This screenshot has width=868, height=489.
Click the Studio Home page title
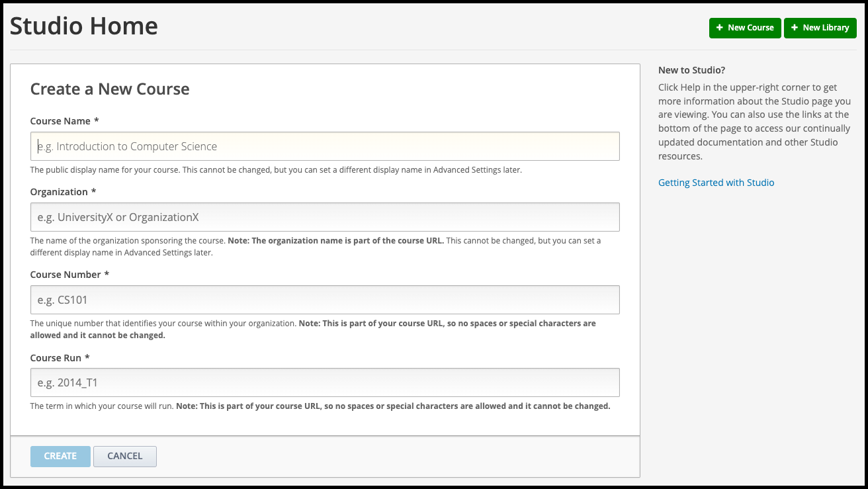(84, 26)
